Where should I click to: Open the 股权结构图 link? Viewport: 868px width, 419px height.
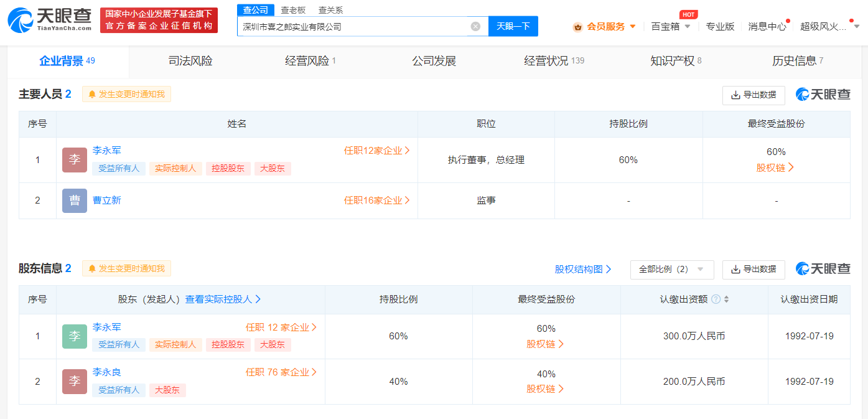(x=583, y=270)
